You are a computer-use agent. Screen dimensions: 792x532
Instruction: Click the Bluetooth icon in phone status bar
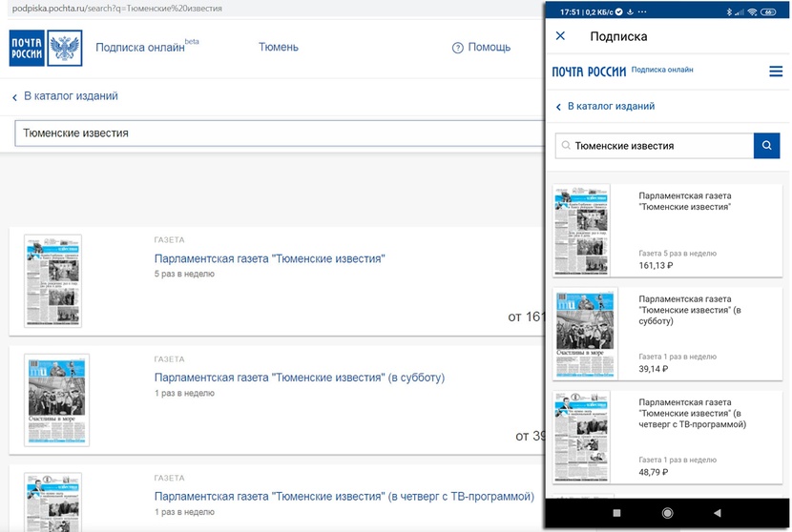729,12
